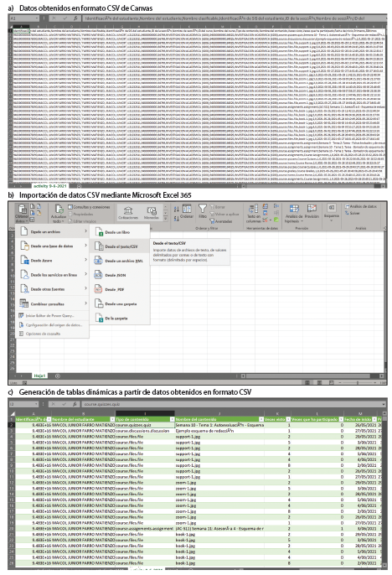The width and height of the screenshot is (392, 575).
Task: Click the zoom slider in the import window status bar
Action: pyautogui.click(x=357, y=382)
